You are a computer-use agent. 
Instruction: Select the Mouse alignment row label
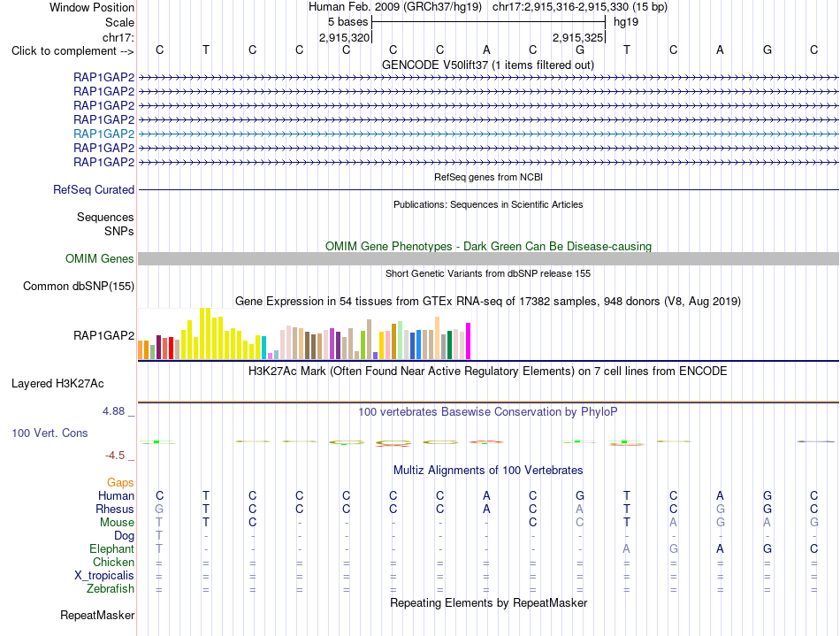pyautogui.click(x=117, y=523)
